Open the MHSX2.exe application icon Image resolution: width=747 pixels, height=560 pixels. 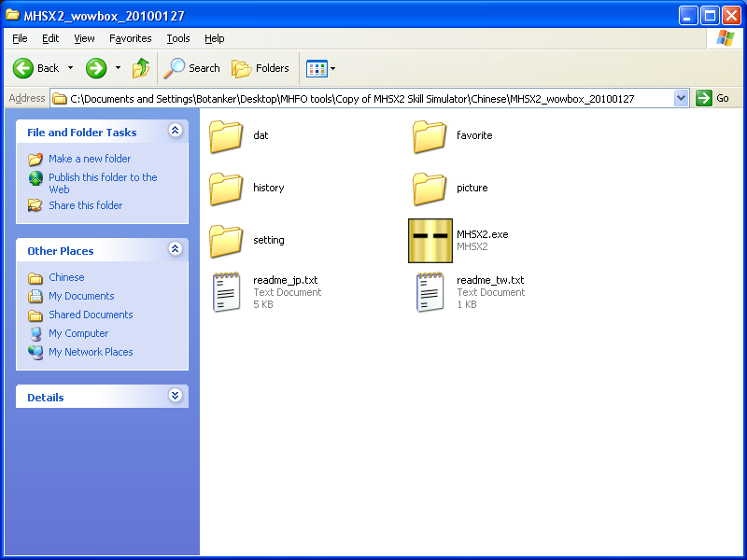(430, 241)
